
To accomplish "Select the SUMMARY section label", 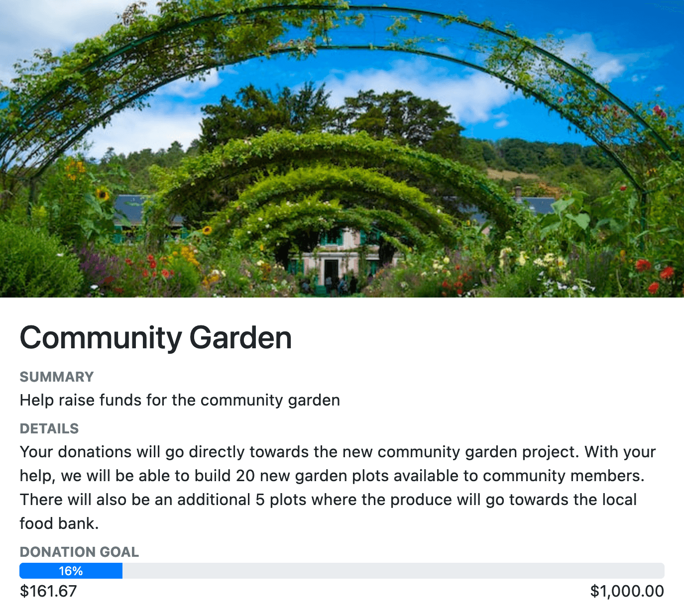I will click(57, 377).
